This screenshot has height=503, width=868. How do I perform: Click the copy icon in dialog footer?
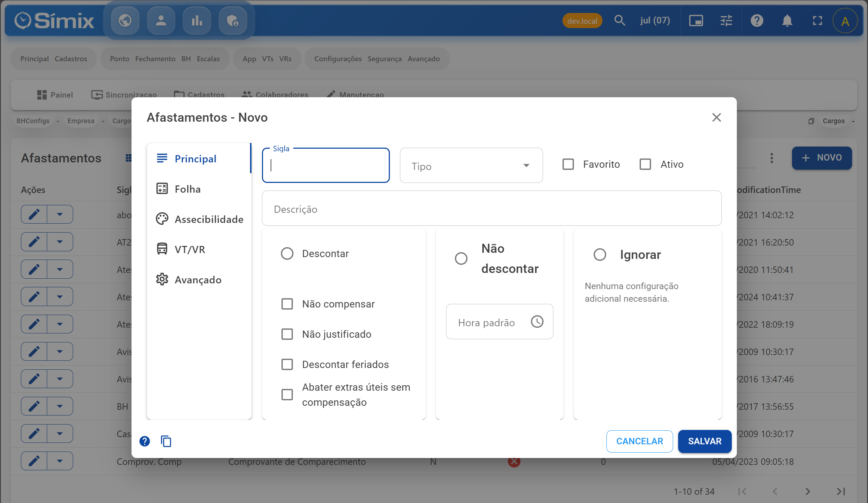point(166,441)
